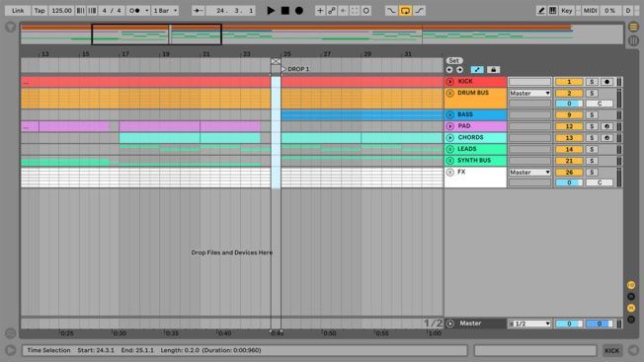
Task: Toggle KICK track activator 1
Action: click(569, 82)
